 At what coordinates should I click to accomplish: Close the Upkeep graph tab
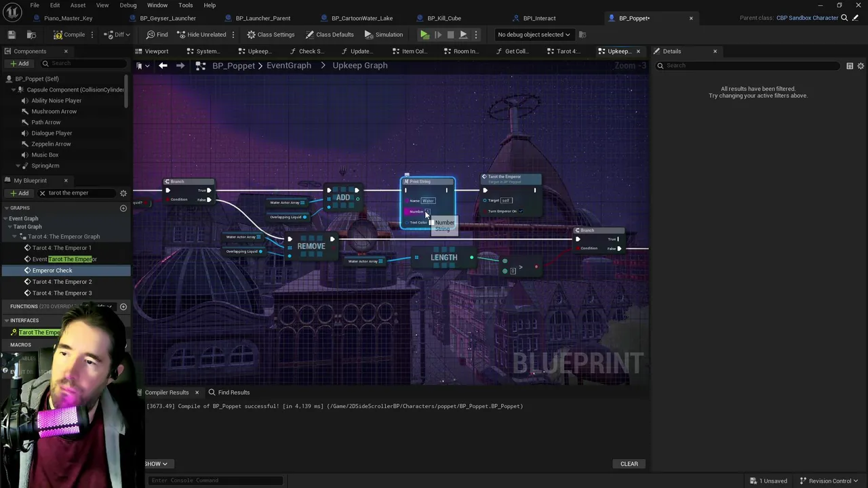(637, 51)
